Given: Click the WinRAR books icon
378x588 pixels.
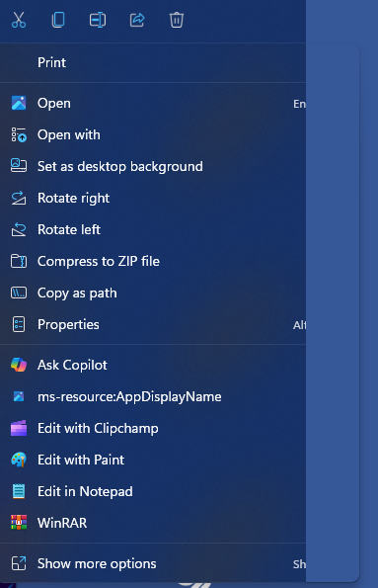Looking at the screenshot, I should (19, 523).
